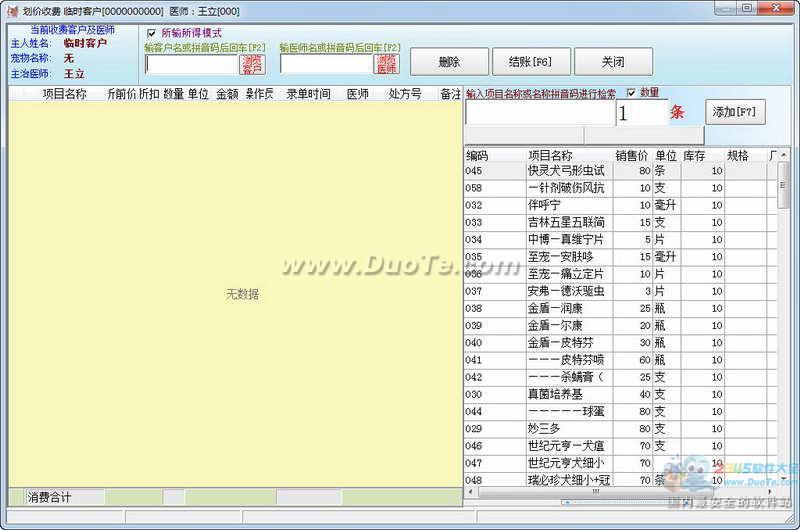Click the quantity field showing 1
This screenshot has height=530, width=800.
640,113
